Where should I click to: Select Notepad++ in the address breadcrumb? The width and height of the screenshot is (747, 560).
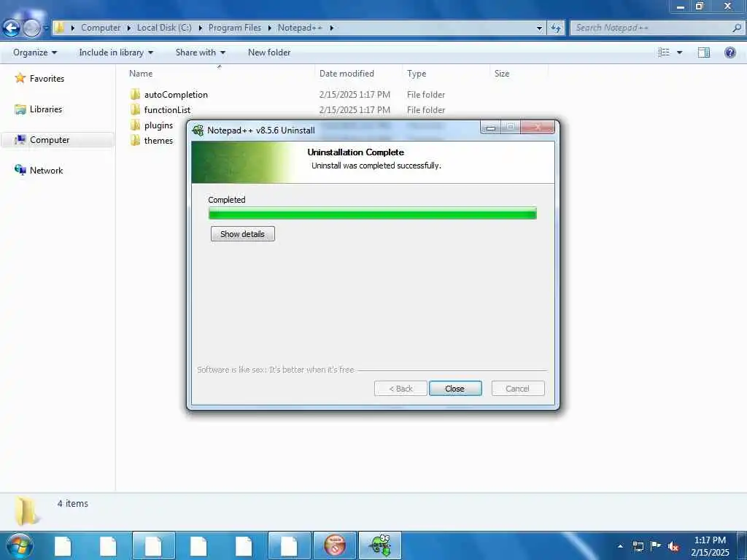point(300,28)
